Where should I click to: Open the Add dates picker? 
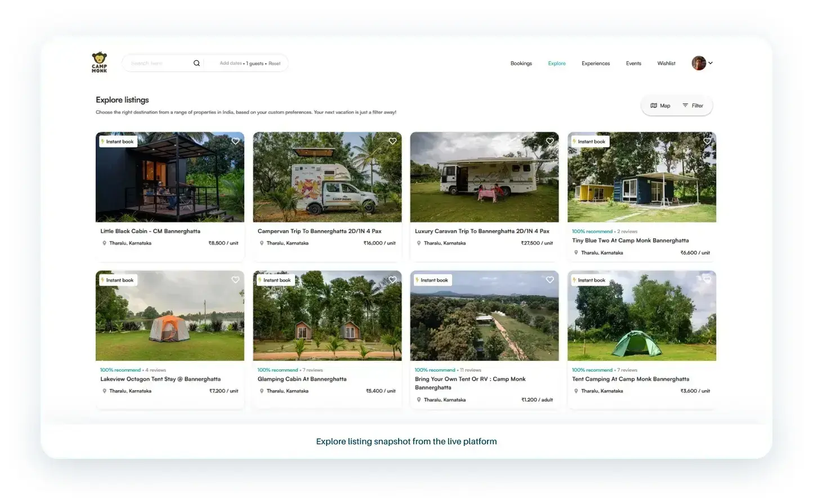pos(230,64)
